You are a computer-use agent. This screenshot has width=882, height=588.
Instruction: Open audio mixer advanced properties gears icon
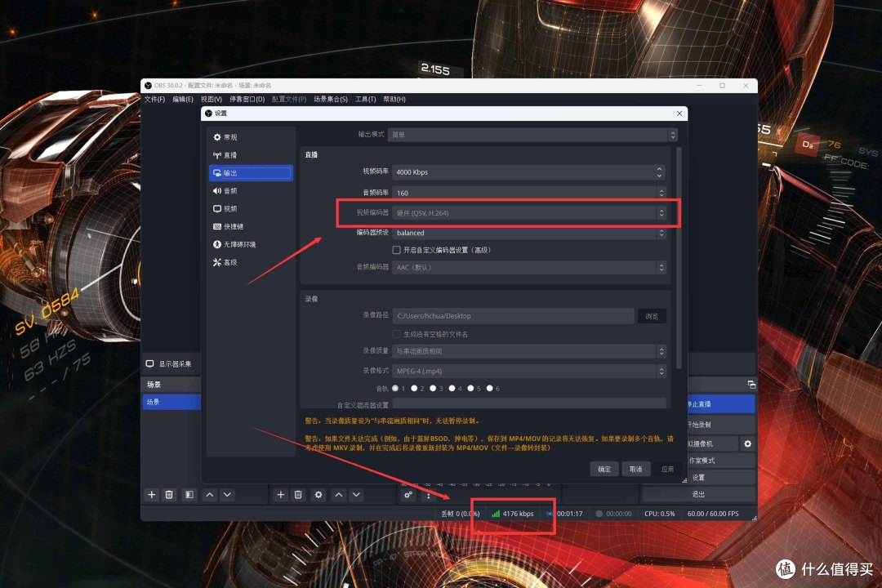pyautogui.click(x=408, y=495)
